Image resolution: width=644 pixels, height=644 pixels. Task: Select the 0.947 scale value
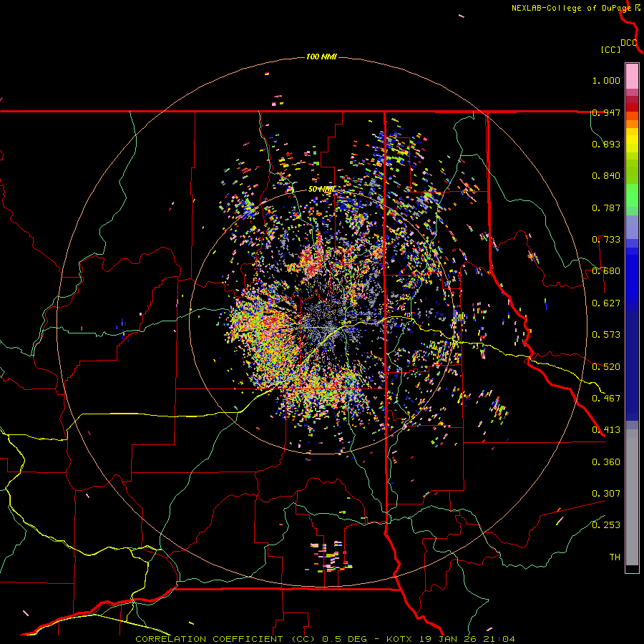tap(606, 112)
